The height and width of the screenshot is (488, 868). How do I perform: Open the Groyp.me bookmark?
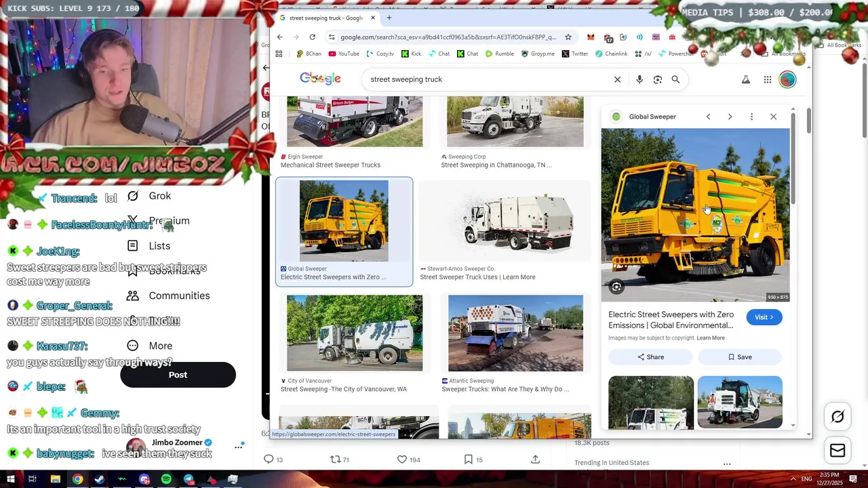538,54
